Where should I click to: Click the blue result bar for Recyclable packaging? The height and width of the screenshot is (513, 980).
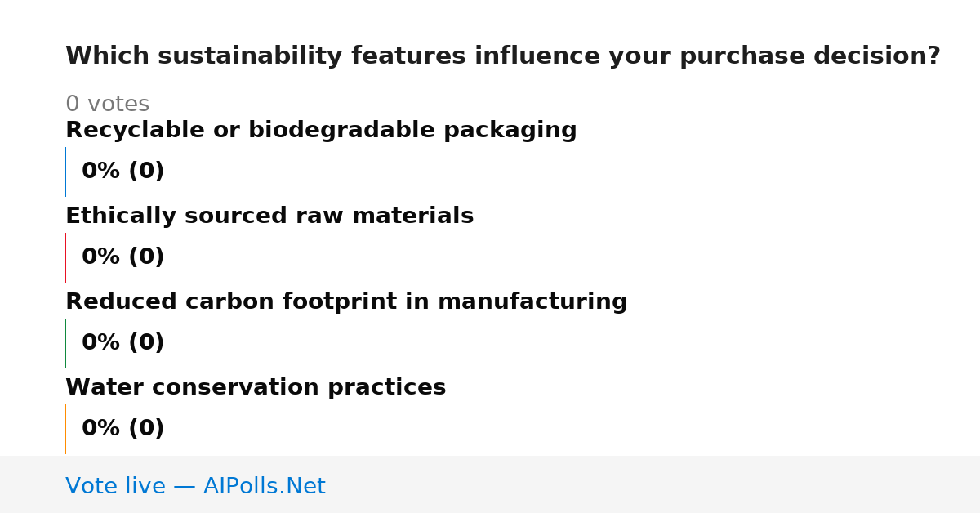click(65, 172)
